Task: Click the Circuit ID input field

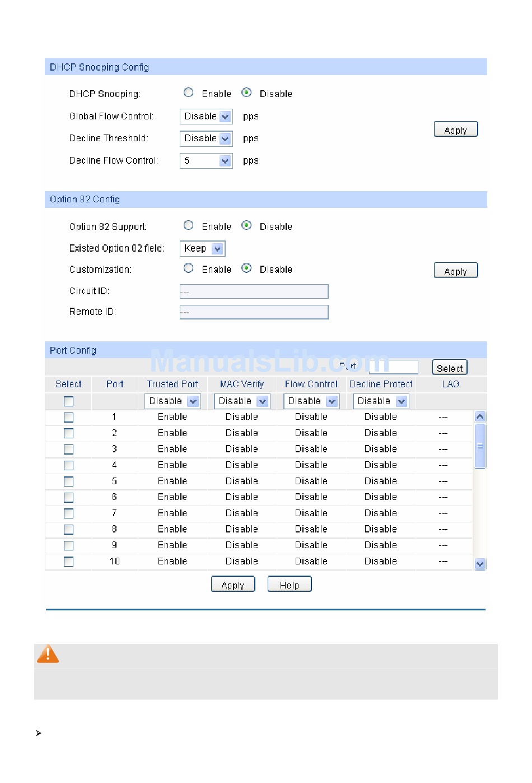Action: click(x=254, y=291)
